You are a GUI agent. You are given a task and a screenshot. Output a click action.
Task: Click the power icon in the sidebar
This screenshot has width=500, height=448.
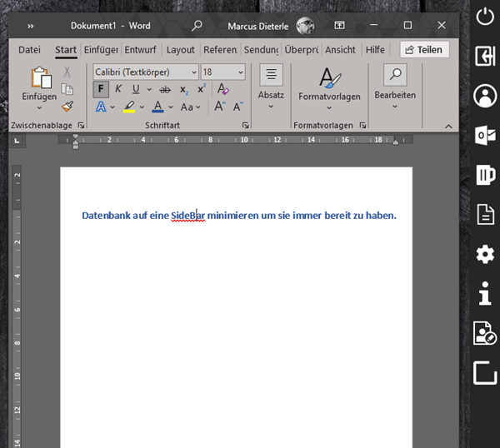[x=484, y=16]
